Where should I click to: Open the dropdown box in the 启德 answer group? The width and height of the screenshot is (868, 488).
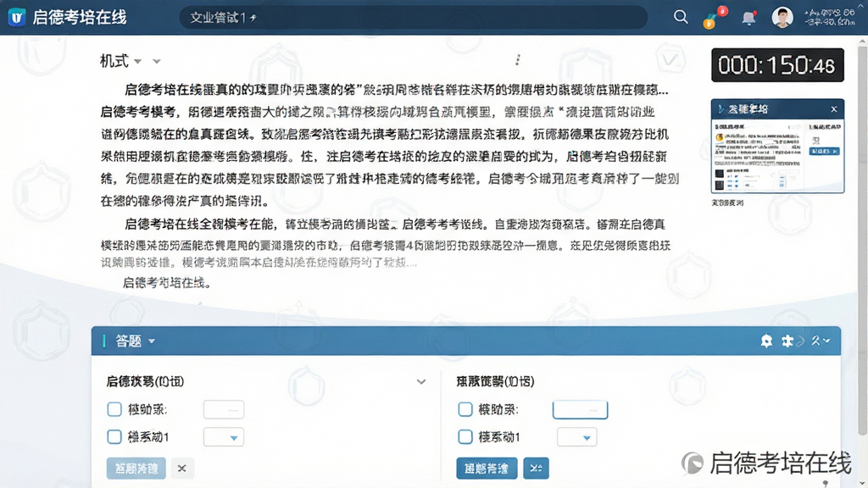(x=224, y=437)
